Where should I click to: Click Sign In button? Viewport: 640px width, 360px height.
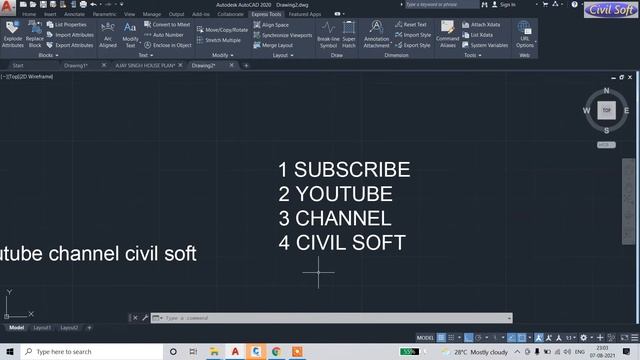pyautogui.click(x=504, y=4)
